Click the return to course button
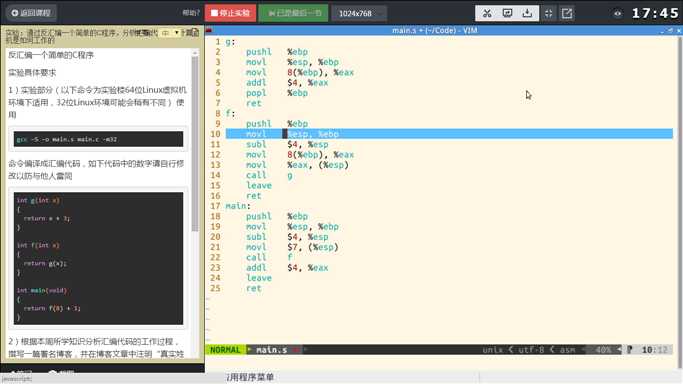This screenshot has width=683, height=384. point(31,13)
